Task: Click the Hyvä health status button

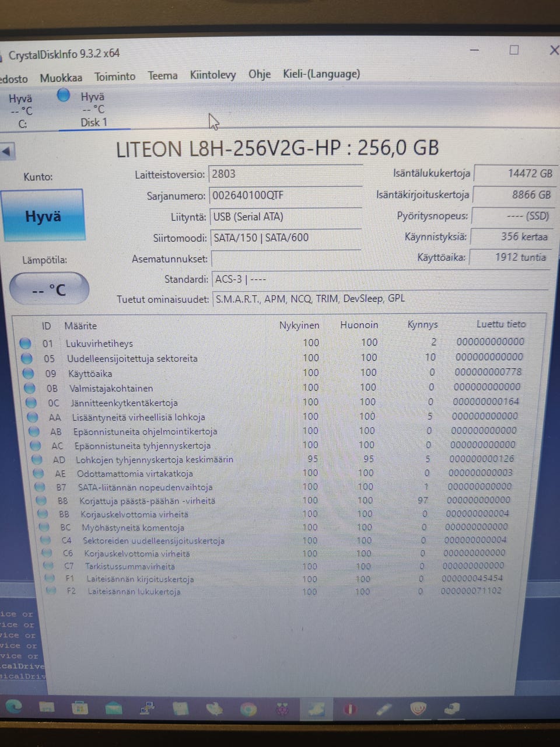Action: pos(43,216)
